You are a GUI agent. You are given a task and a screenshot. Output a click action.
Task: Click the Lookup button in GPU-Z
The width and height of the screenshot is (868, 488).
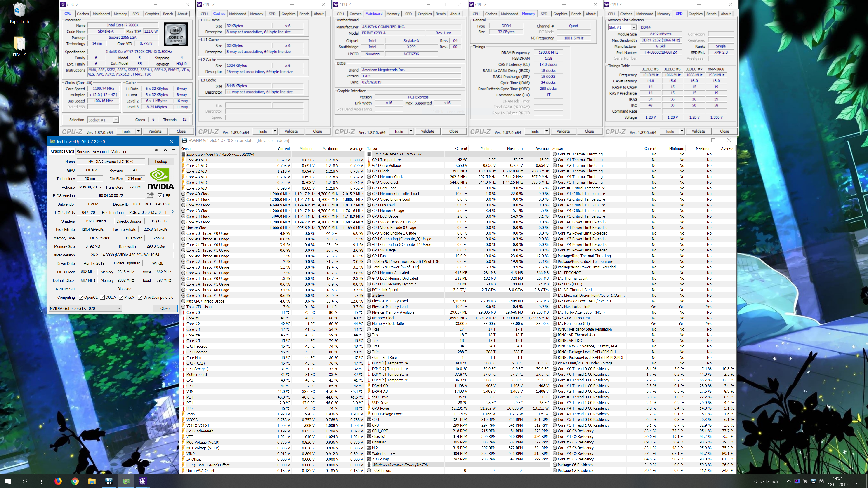161,162
